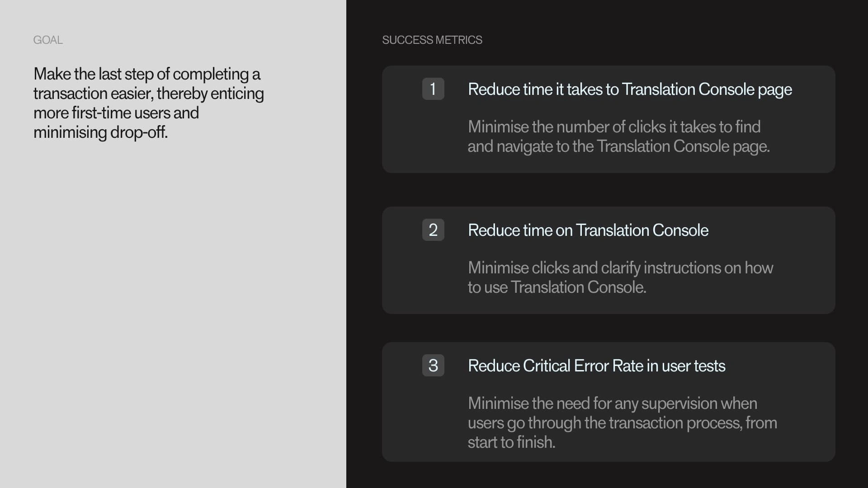Click the number 1 badge
868x488 pixels.
(433, 89)
